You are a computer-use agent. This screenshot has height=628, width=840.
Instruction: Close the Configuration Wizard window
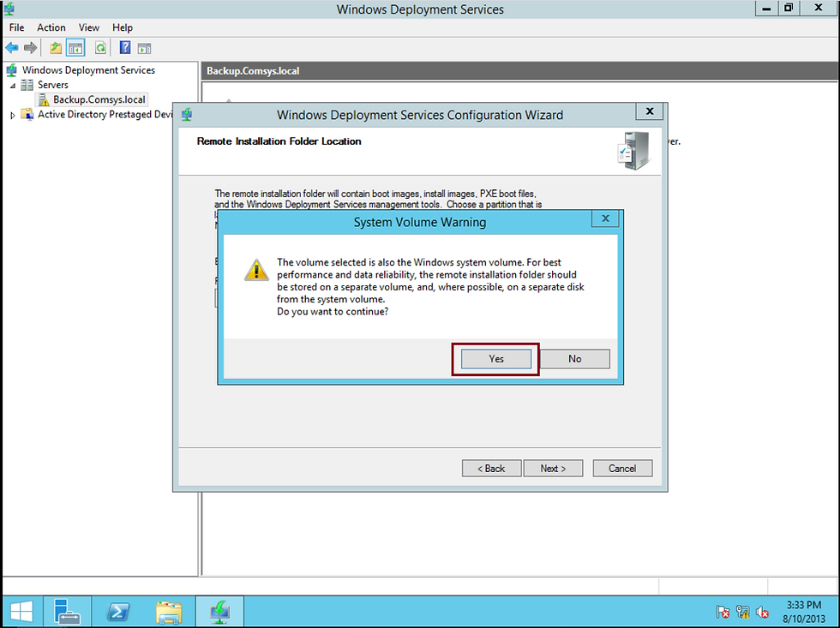click(650, 111)
